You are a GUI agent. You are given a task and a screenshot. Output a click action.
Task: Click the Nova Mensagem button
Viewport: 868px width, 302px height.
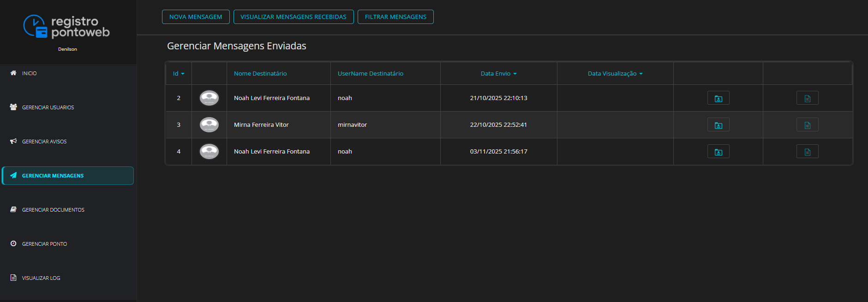[x=196, y=17]
